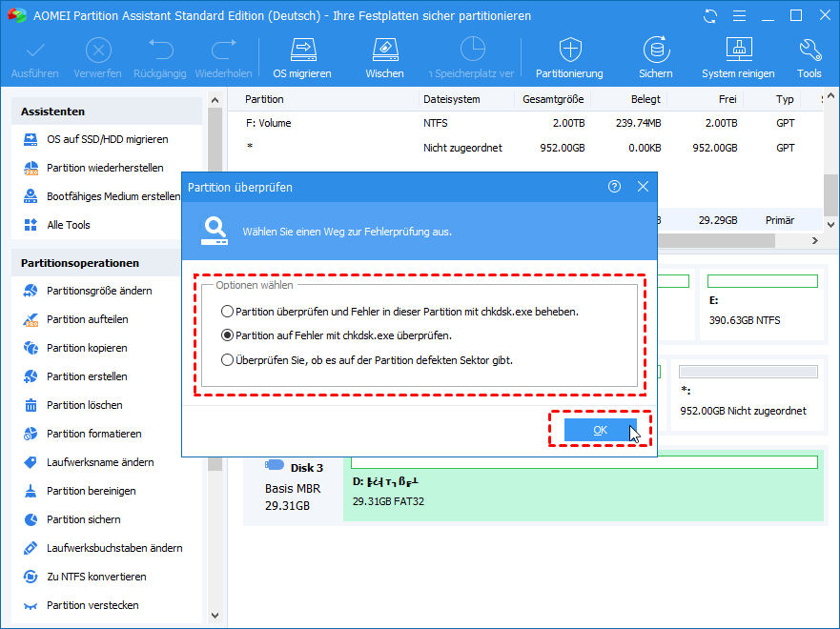Choose Partition auf Fehler mit chkdsk.exe überprüfen

click(x=337, y=335)
